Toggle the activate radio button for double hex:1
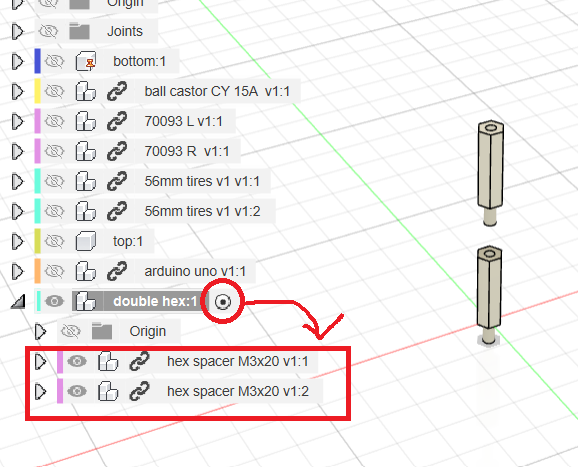This screenshot has height=467, width=578. pos(223,302)
